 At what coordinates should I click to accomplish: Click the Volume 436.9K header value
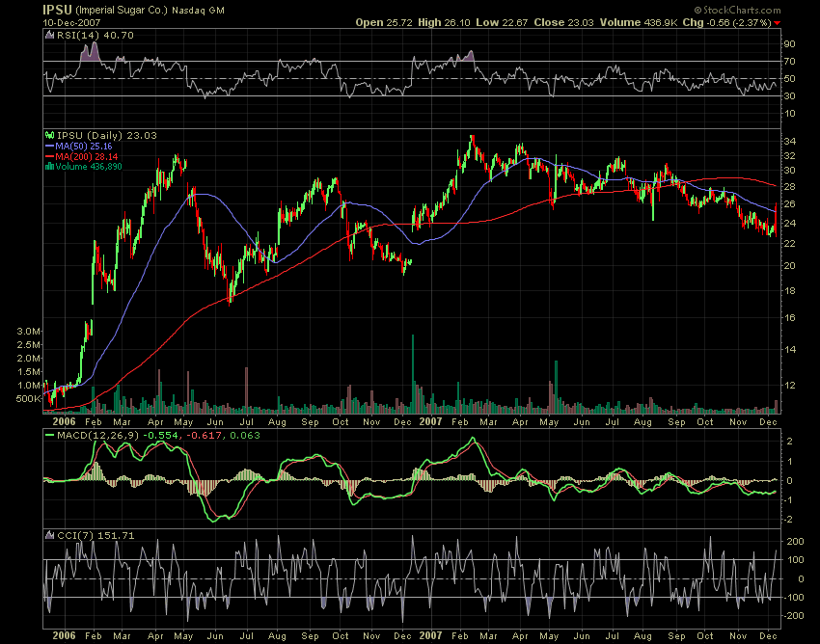coord(639,22)
